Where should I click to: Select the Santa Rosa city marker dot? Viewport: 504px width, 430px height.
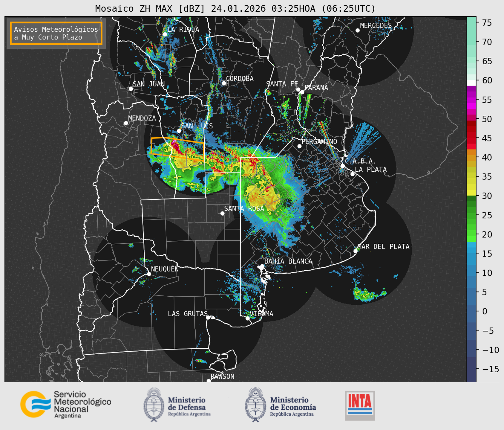click(x=222, y=213)
